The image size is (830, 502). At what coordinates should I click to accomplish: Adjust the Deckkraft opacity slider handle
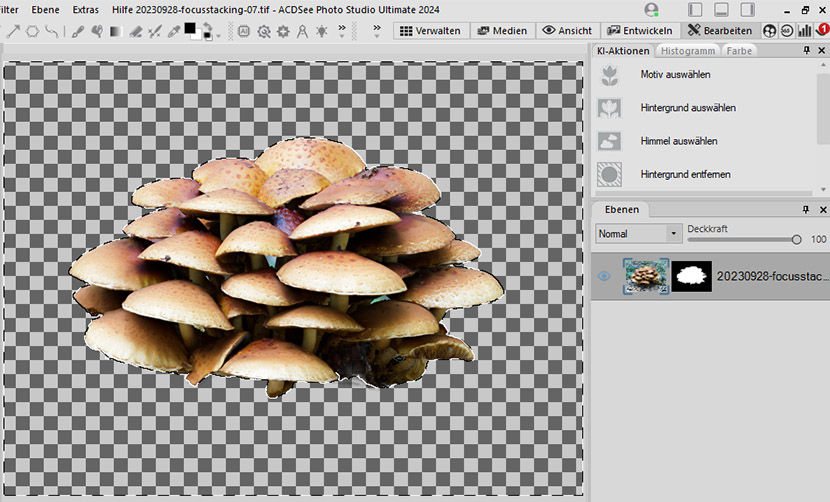pos(796,239)
